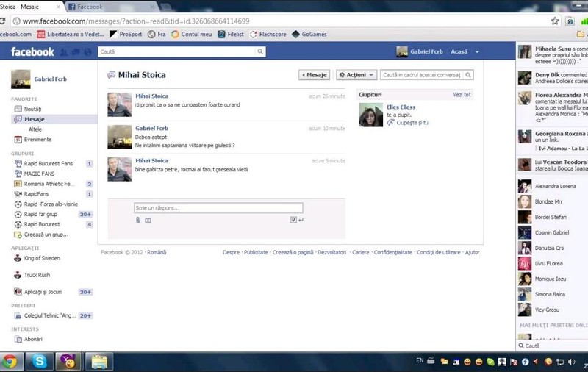Open Filelist bookmark

[231, 34]
